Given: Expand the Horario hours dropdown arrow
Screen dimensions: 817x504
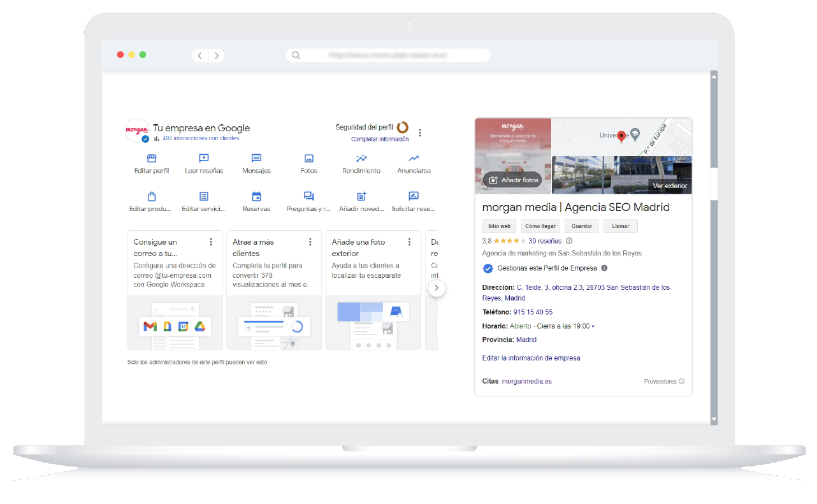Looking at the screenshot, I should point(593,327).
